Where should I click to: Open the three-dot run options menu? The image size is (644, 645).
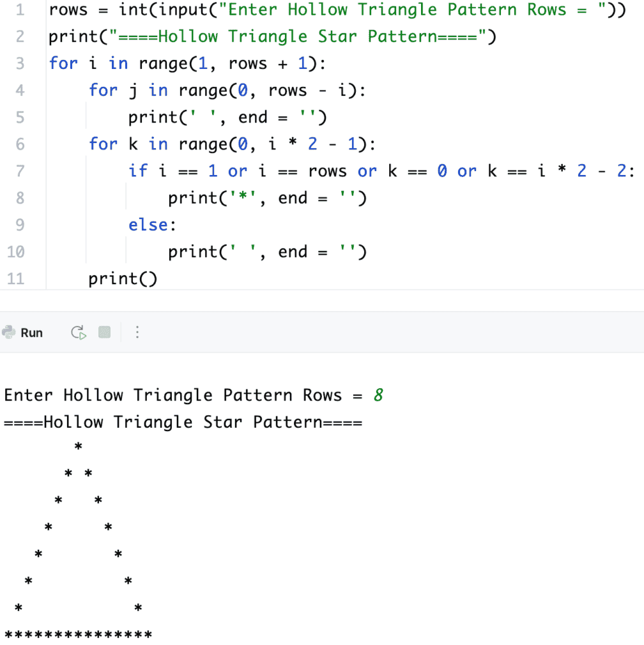[137, 332]
